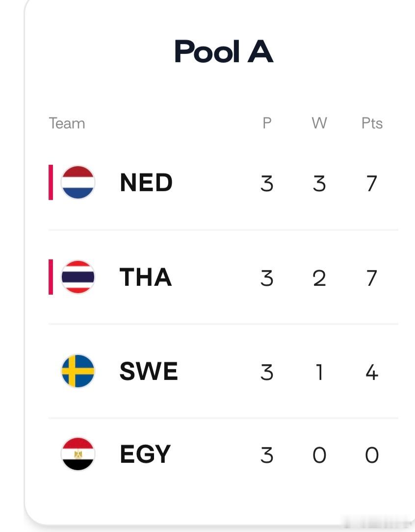Click the Pool A heading
415x532 pixels.
(224, 51)
